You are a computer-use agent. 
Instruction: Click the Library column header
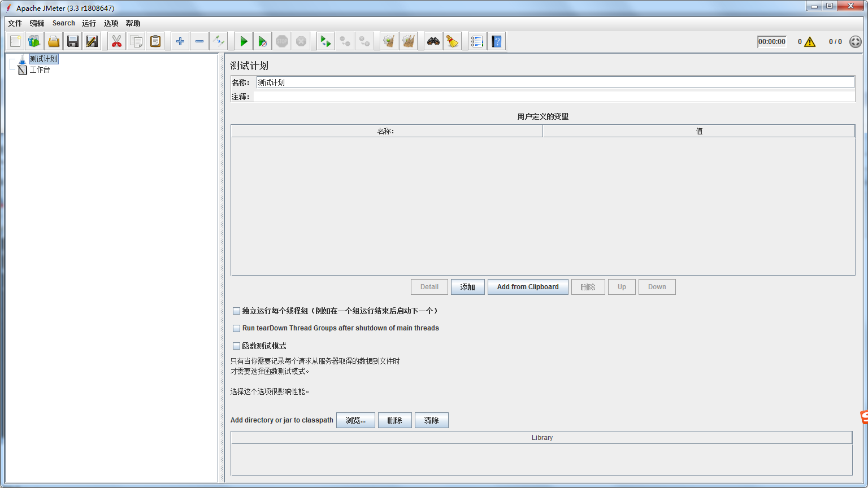pos(541,438)
